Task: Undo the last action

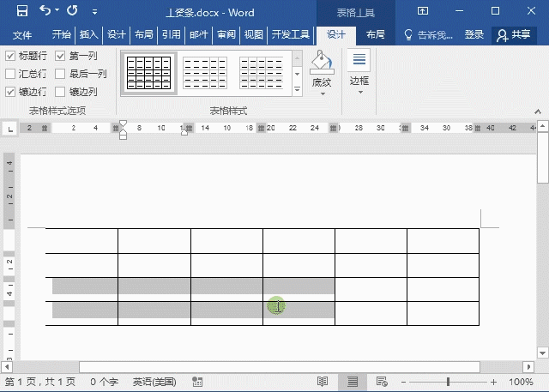Action: (45, 10)
